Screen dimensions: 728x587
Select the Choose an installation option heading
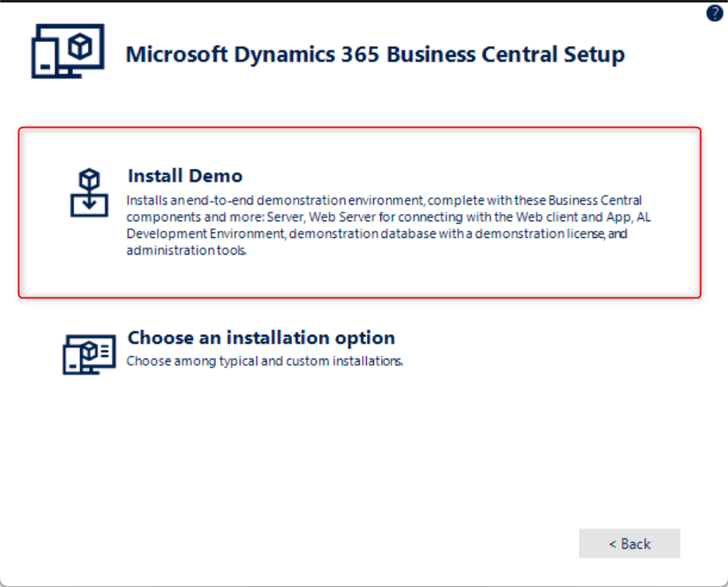[261, 337]
